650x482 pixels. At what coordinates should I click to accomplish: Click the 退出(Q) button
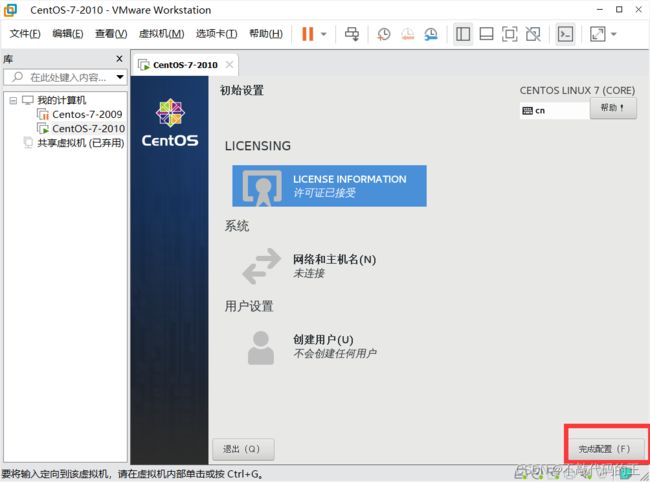click(x=243, y=449)
